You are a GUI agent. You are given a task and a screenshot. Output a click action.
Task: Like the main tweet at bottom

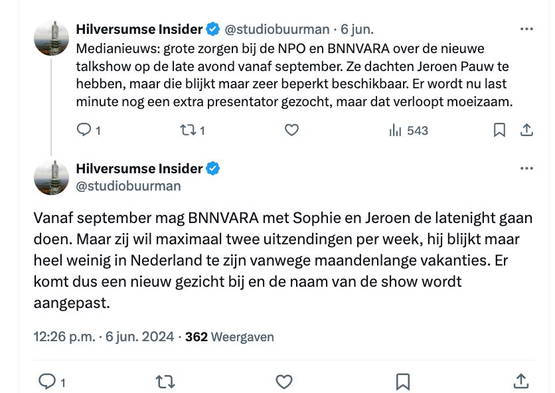pos(284,382)
